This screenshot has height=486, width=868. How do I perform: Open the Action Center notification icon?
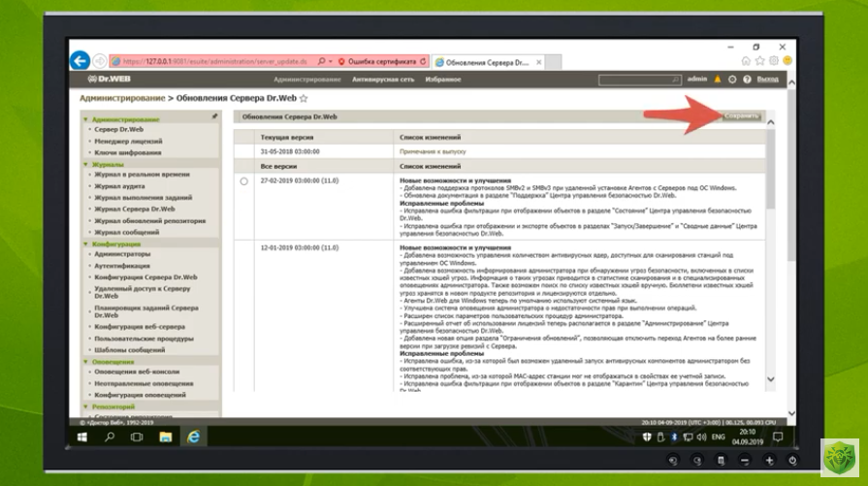778,437
